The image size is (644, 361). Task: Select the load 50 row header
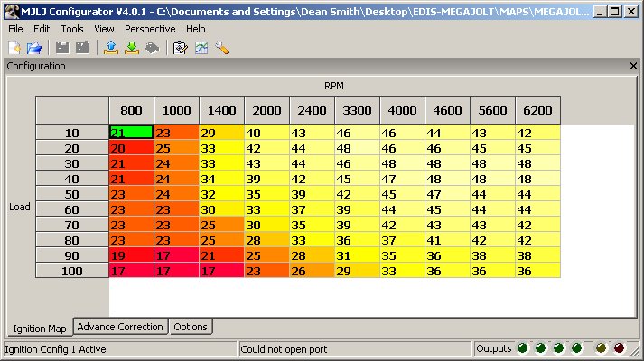72,194
